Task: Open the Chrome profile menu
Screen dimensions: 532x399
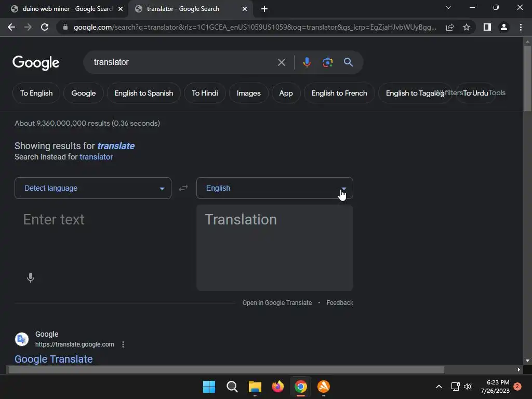Action: pos(504,27)
